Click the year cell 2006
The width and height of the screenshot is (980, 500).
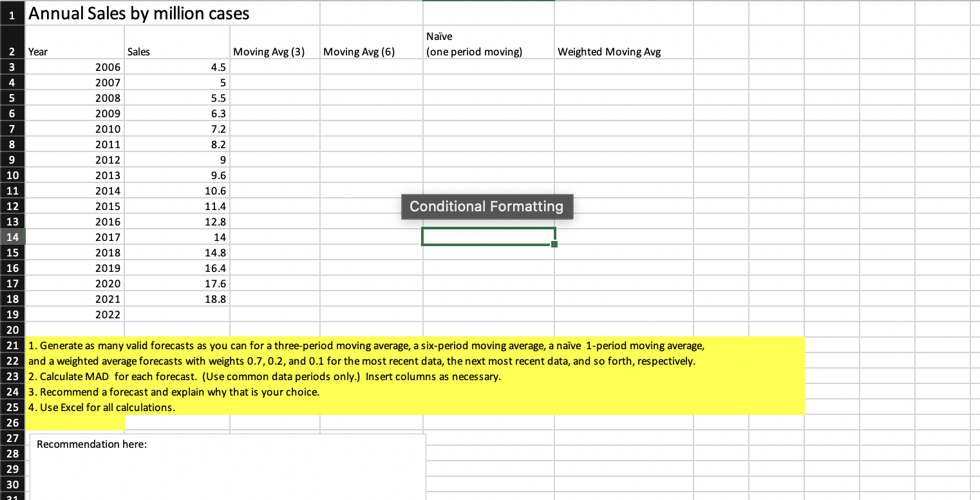75,67
